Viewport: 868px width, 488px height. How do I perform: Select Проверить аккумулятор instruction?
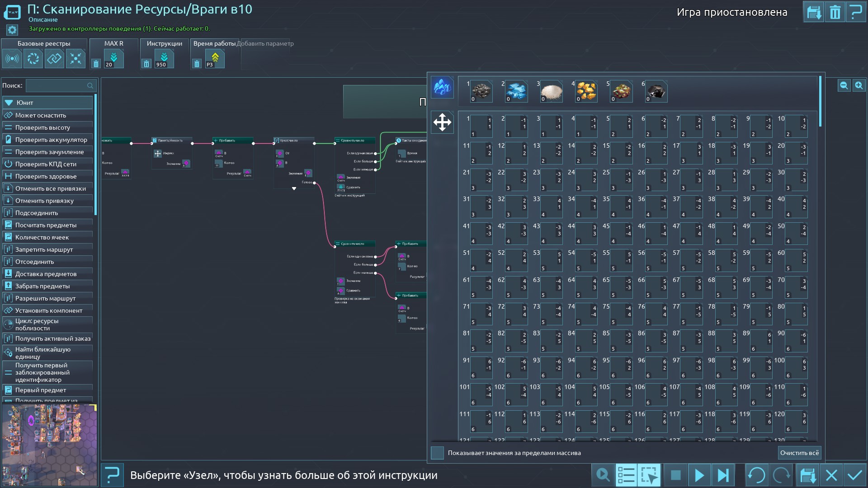pos(51,140)
